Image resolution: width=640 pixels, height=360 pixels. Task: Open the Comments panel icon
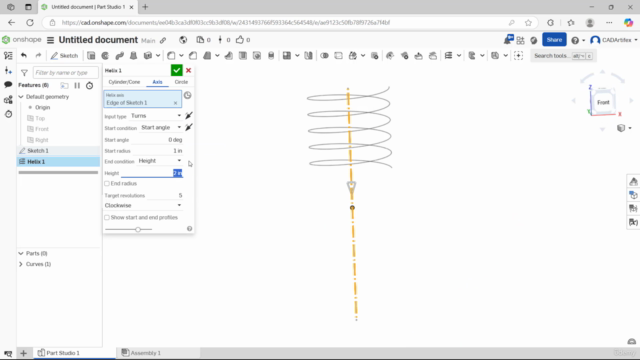pyautogui.click(x=8, y=84)
